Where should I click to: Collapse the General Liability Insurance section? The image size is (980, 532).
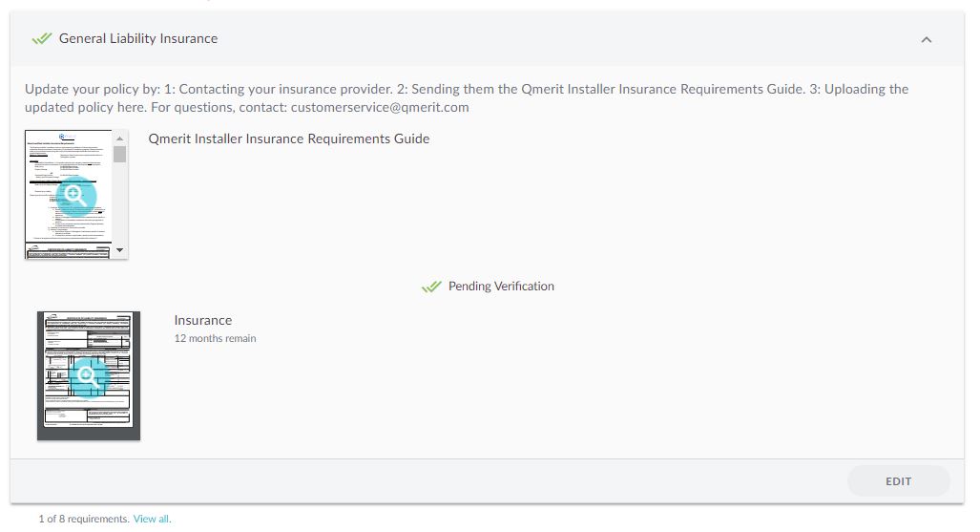[926, 40]
